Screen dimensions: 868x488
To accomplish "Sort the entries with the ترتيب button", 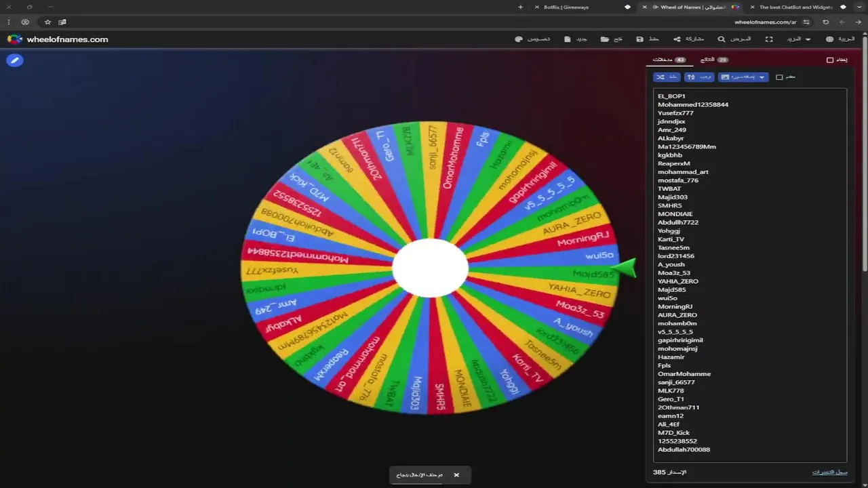I will (699, 77).
